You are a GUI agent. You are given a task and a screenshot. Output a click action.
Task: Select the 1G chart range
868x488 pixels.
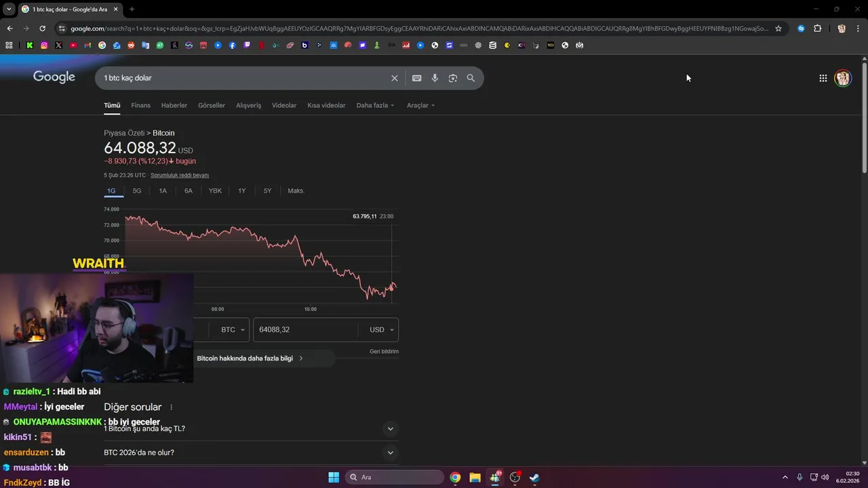(x=111, y=191)
